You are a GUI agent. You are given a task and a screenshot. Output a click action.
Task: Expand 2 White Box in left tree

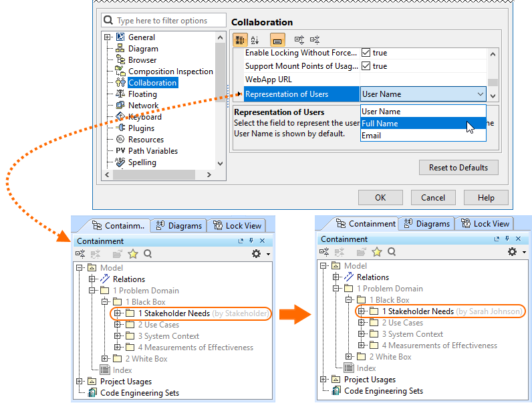tap(104, 359)
